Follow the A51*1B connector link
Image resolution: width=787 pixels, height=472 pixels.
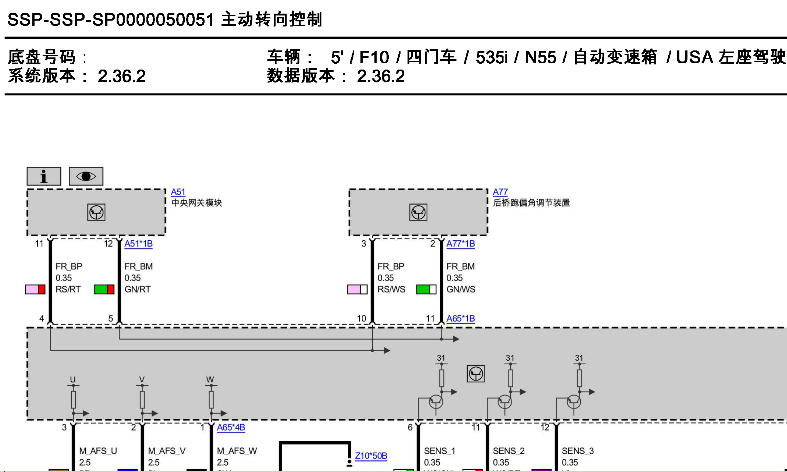pyautogui.click(x=139, y=244)
